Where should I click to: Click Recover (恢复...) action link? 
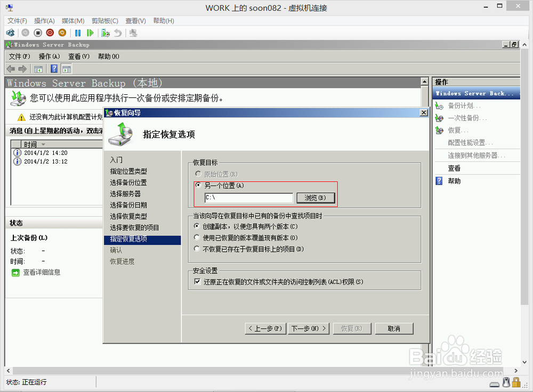(x=458, y=130)
